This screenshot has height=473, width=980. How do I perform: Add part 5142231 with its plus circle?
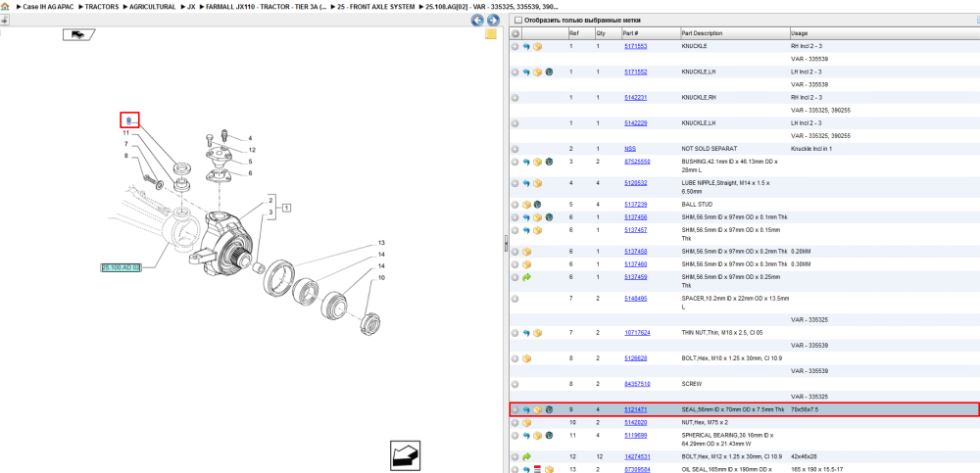[515, 98]
